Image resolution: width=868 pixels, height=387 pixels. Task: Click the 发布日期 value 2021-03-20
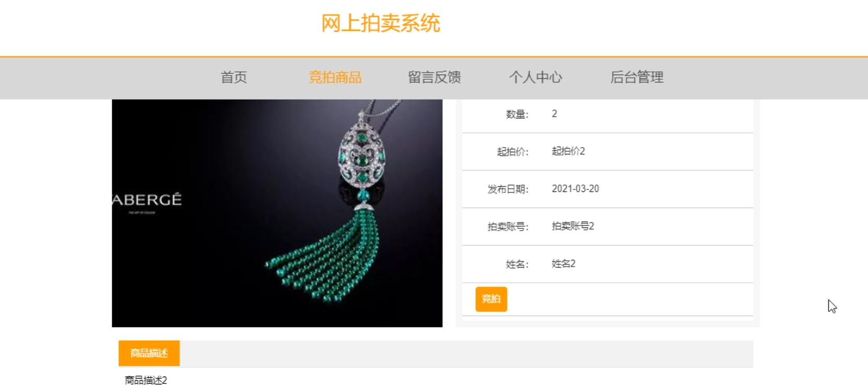tap(575, 189)
